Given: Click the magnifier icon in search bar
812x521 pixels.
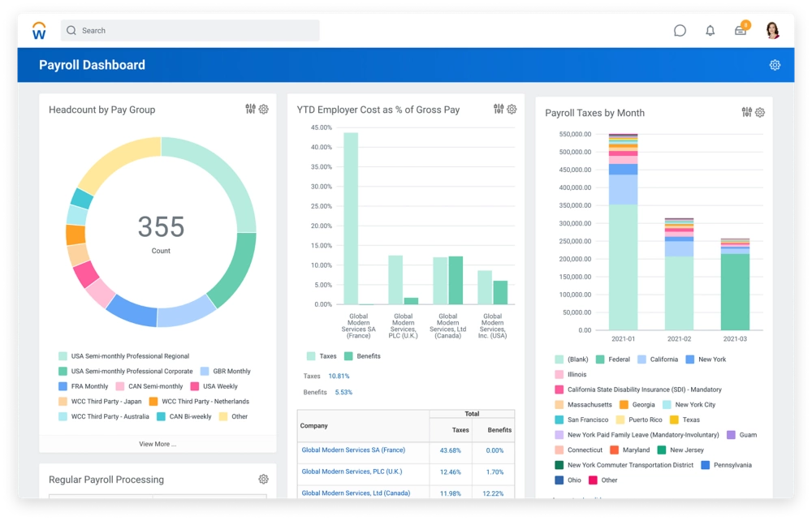Looking at the screenshot, I should click(x=71, y=31).
